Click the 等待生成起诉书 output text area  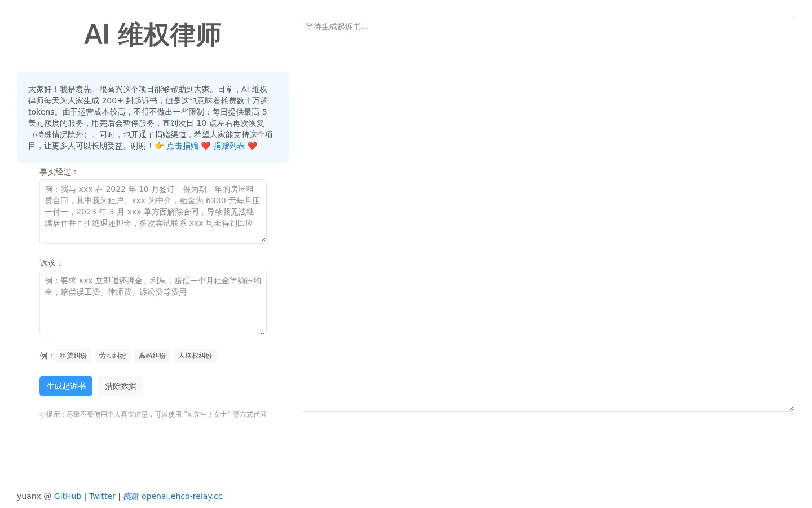[x=548, y=214]
